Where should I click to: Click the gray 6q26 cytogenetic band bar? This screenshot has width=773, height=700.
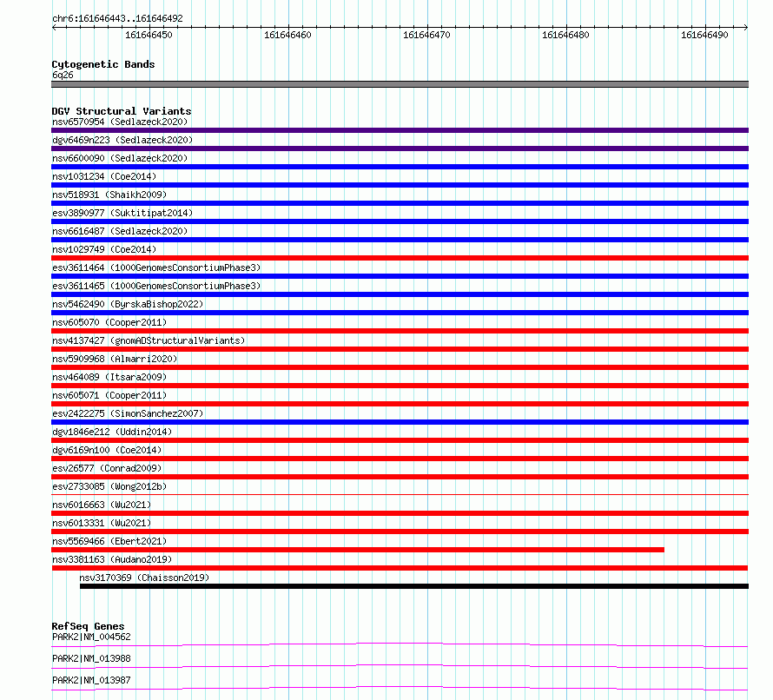pyautogui.click(x=400, y=84)
